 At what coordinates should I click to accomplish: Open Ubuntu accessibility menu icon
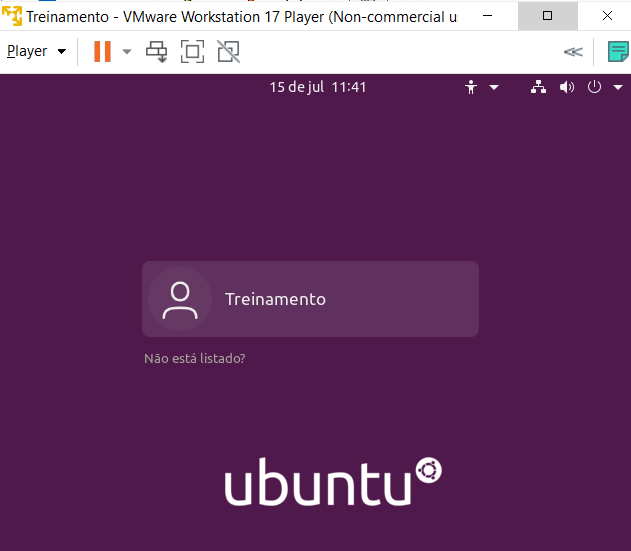[x=471, y=87]
